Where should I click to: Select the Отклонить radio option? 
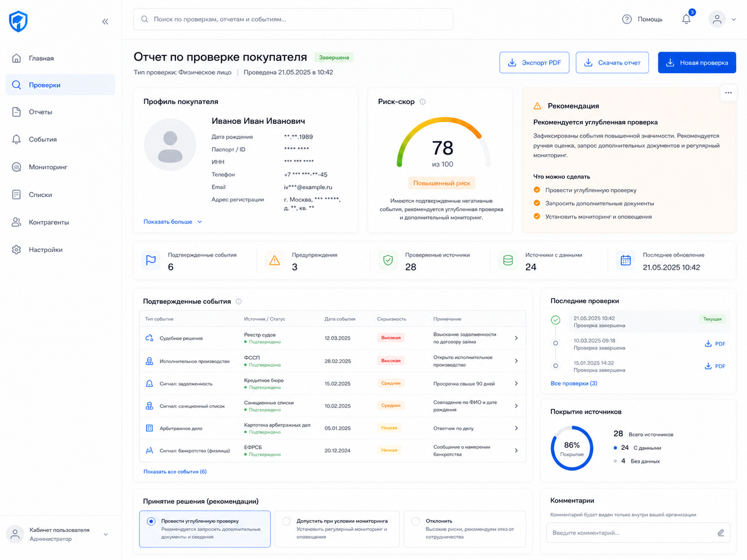[415, 521]
